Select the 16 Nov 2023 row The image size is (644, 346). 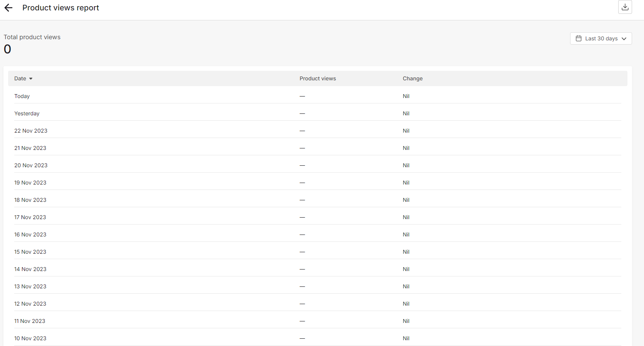point(318,235)
